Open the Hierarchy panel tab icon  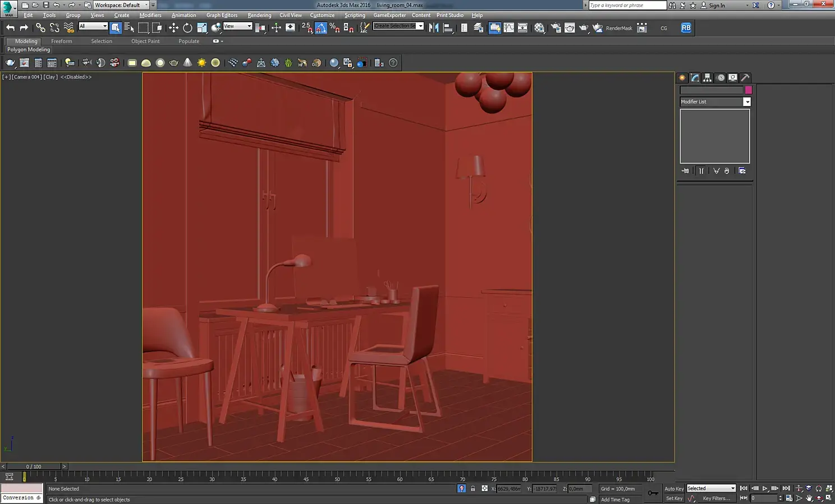tap(707, 78)
